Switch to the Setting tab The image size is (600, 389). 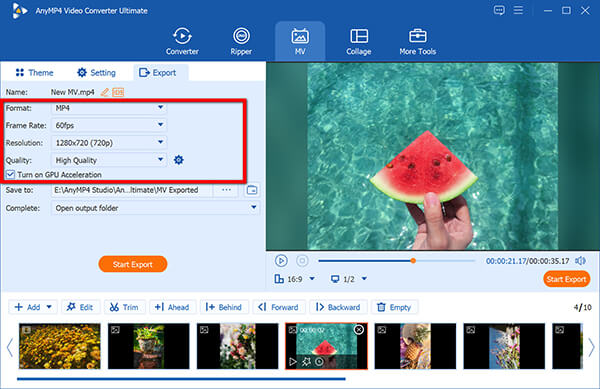pyautogui.click(x=96, y=73)
